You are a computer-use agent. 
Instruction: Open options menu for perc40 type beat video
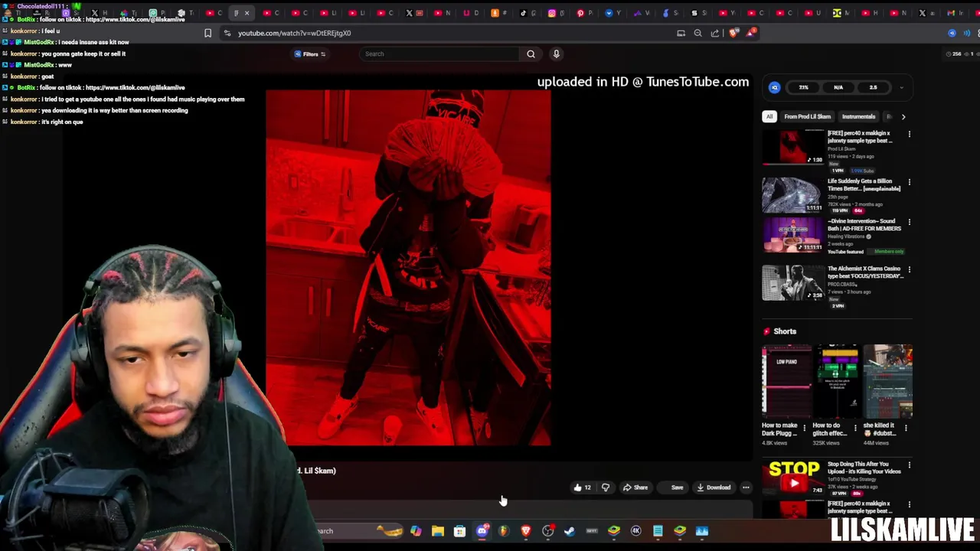tap(909, 134)
